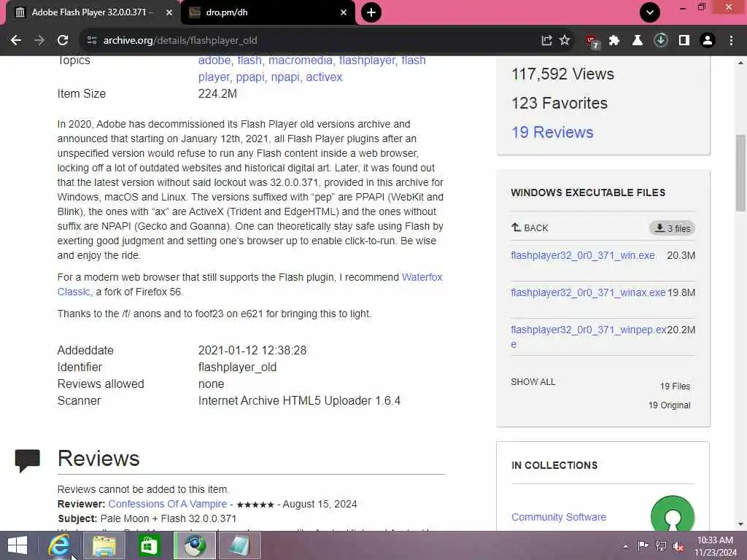Open the Action Center flag icon
The image size is (747, 560).
pos(643,545)
